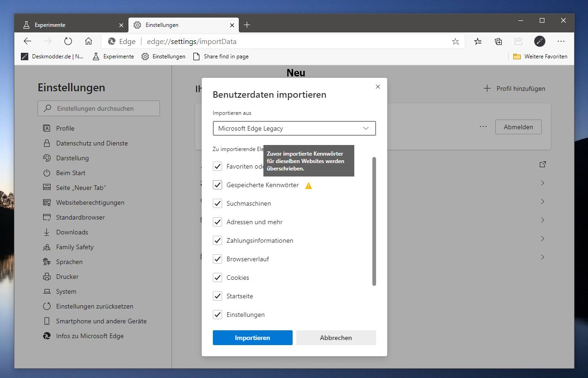This screenshot has height=378, width=588.
Task: Open the Deskmodder.de bookmark
Action: [x=52, y=57]
